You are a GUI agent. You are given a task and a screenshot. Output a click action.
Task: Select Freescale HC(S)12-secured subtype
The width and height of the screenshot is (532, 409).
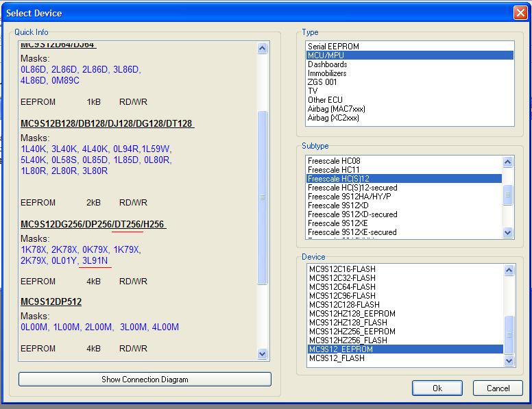352,188
